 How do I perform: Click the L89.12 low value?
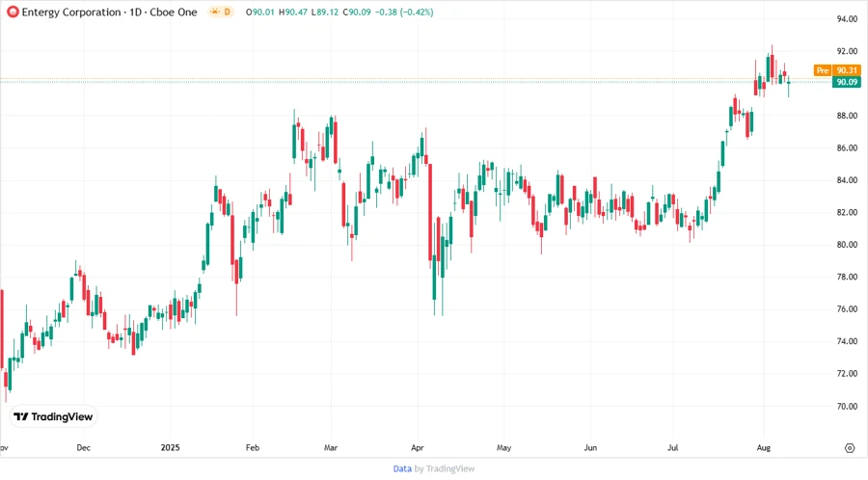click(325, 12)
